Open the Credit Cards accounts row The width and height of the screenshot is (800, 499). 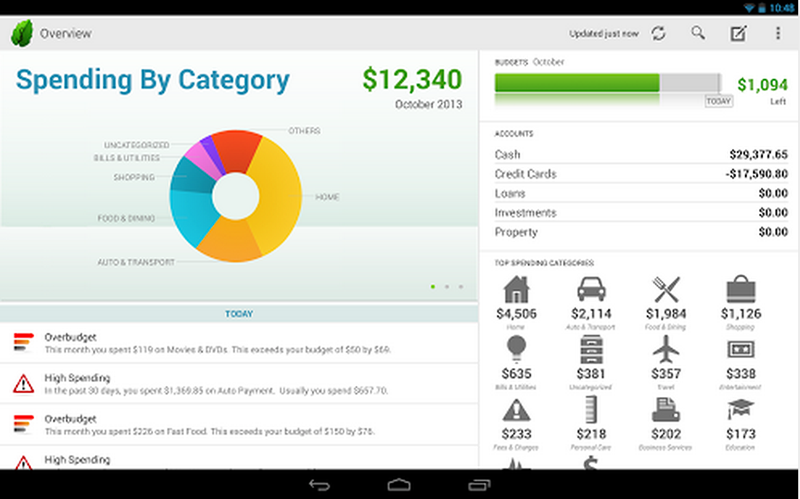641,174
